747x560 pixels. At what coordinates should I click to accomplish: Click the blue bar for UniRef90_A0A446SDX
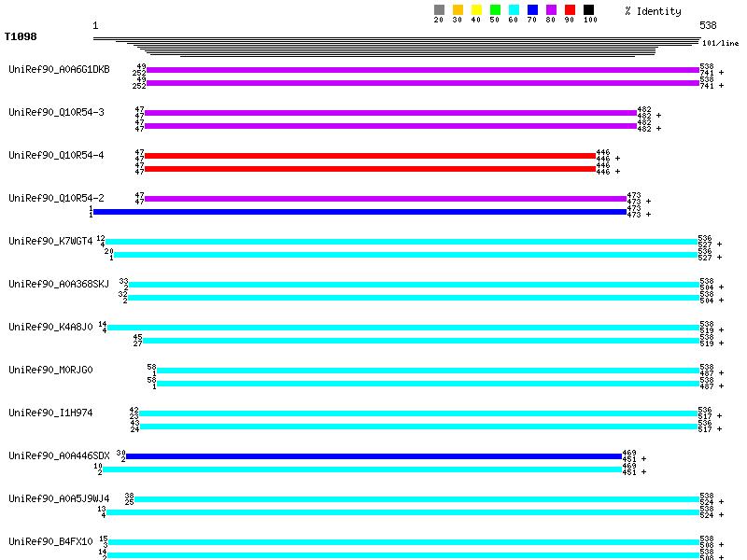point(373,456)
